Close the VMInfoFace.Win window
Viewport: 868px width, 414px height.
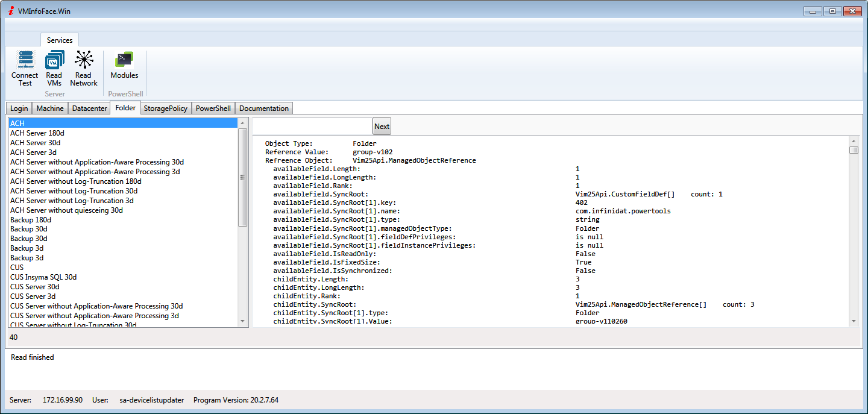click(x=852, y=11)
